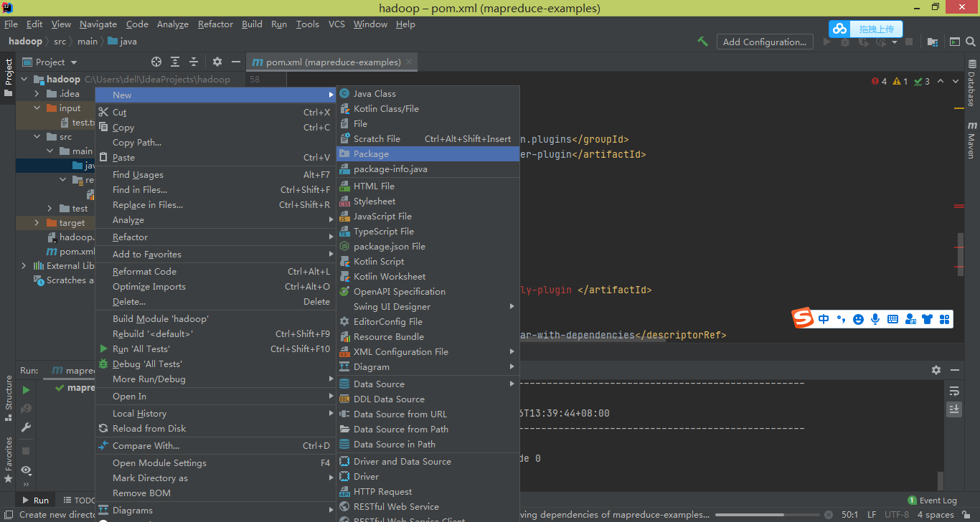This screenshot has width=980, height=522.
Task: Select Find Usages in context menu
Action: (216, 174)
